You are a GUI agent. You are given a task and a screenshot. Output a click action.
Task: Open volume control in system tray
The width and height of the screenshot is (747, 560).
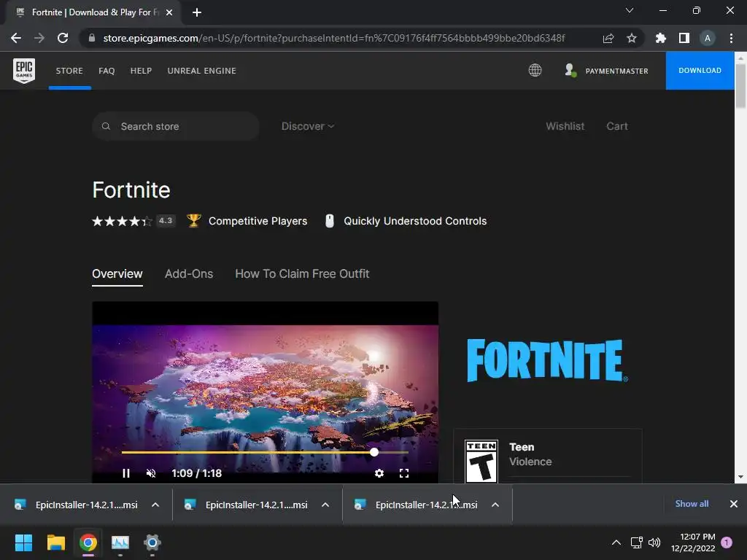pyautogui.click(x=654, y=542)
